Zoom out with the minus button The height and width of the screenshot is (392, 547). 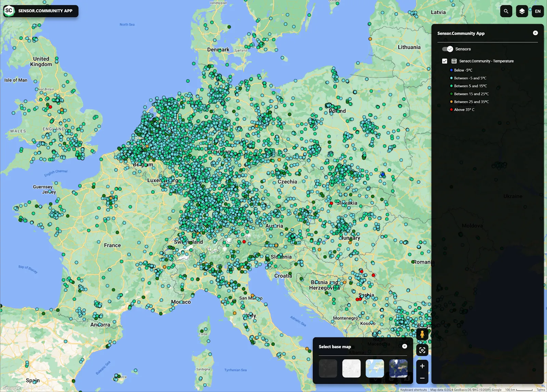422,378
